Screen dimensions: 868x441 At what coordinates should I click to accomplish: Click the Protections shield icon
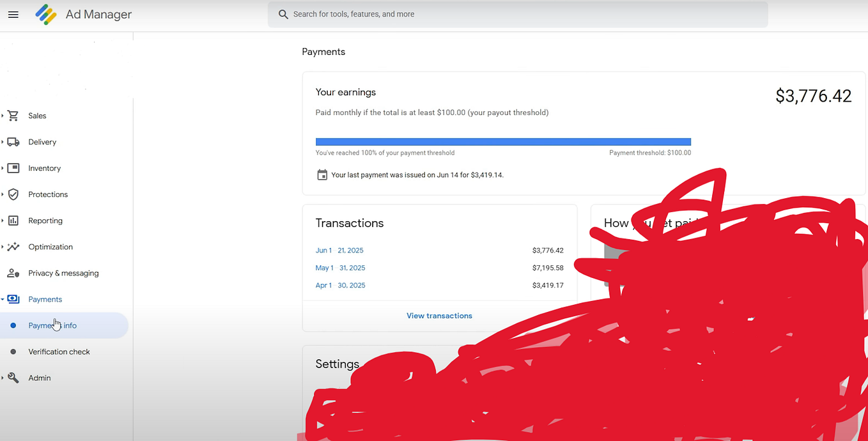coord(13,194)
